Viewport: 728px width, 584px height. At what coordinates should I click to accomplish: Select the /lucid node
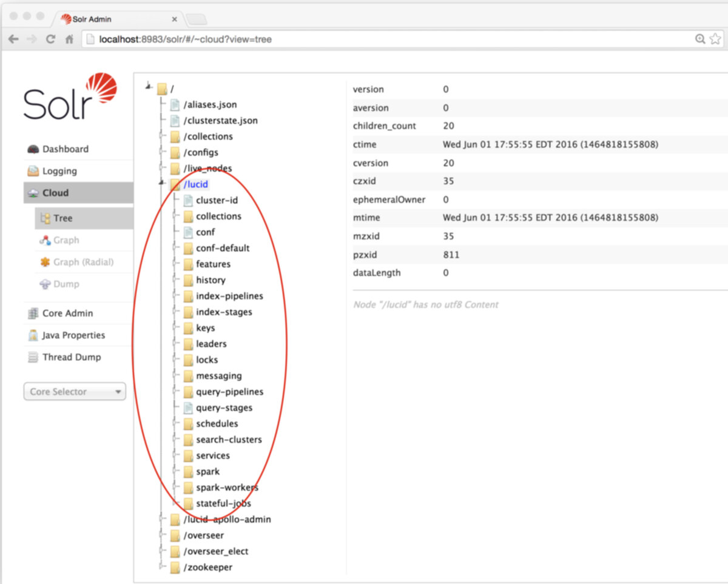pos(196,184)
